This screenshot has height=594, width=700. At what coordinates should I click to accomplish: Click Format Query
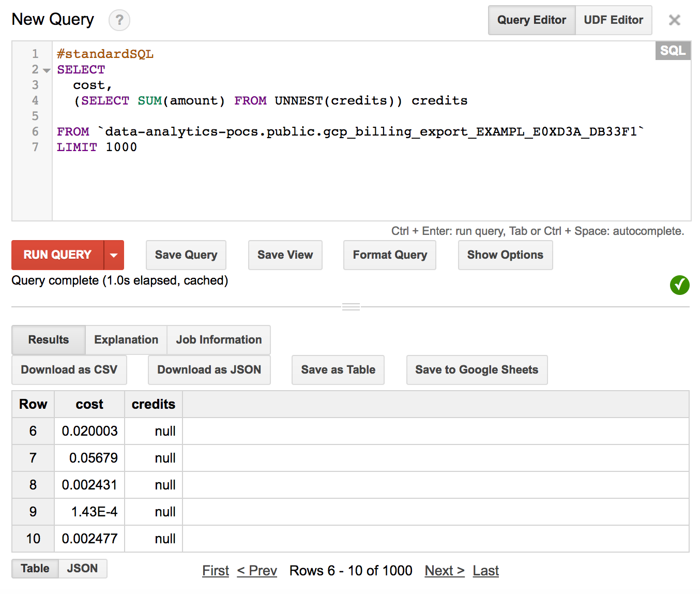[390, 255]
